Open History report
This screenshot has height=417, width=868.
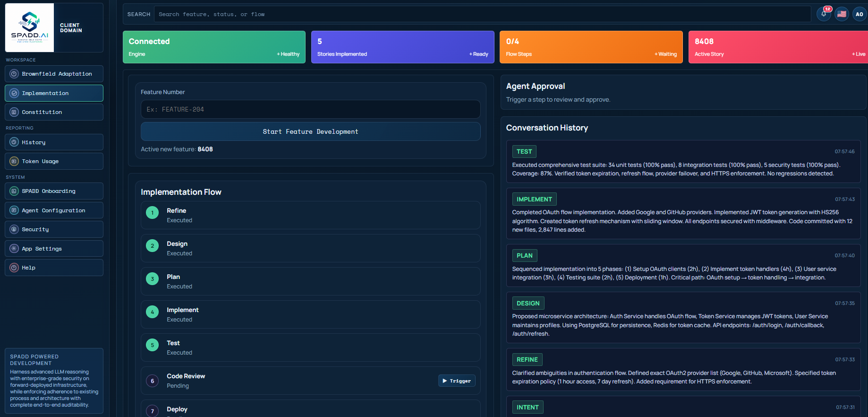click(x=54, y=142)
